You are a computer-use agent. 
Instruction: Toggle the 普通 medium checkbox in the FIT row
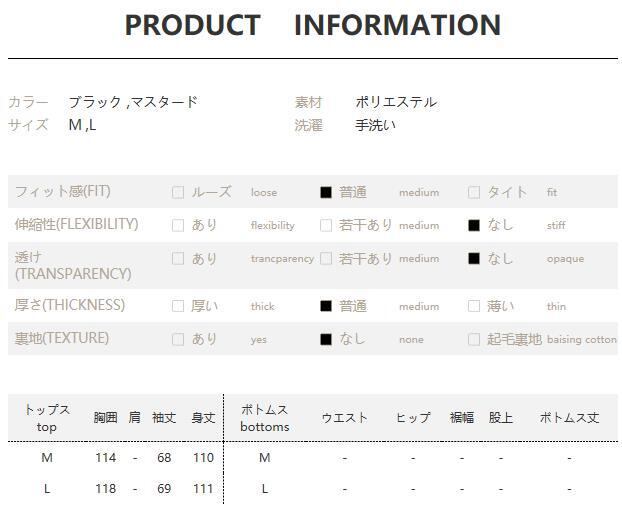pos(326,193)
